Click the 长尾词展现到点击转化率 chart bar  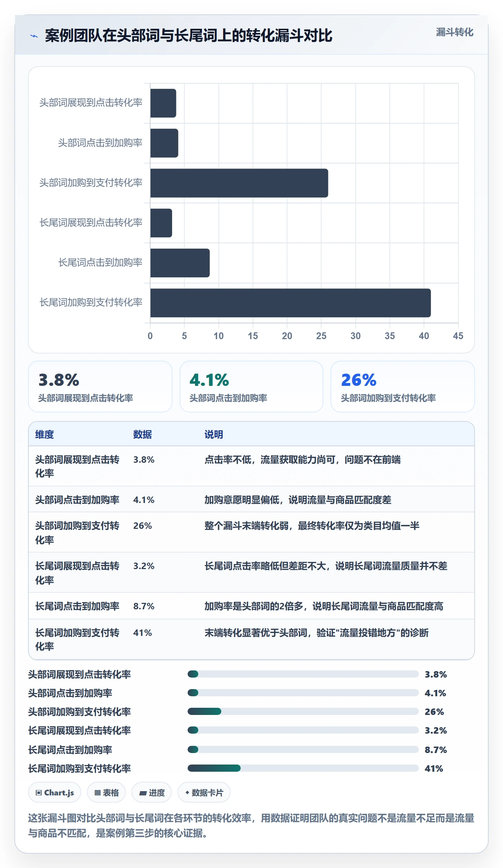[161, 223]
